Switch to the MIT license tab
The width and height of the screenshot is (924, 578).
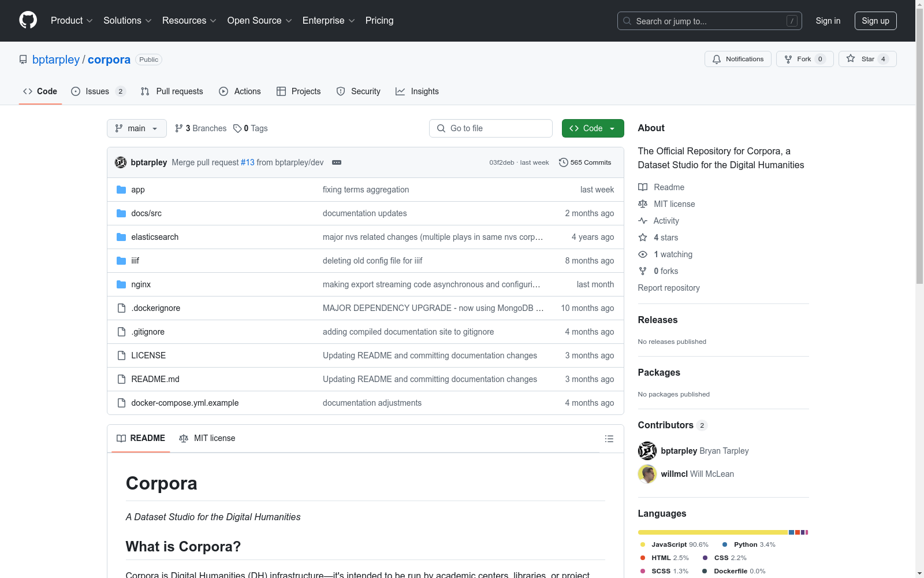click(x=207, y=438)
